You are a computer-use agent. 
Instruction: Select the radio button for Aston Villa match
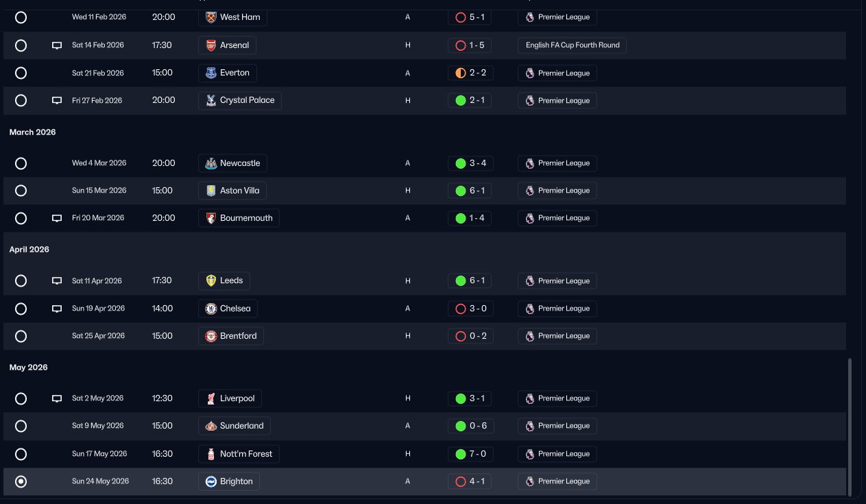pos(21,191)
